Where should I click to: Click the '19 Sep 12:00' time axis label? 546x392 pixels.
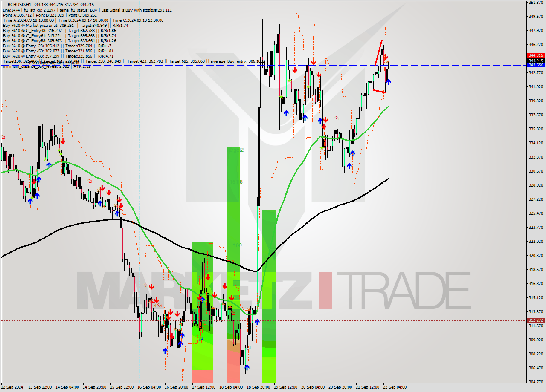coord(285,387)
